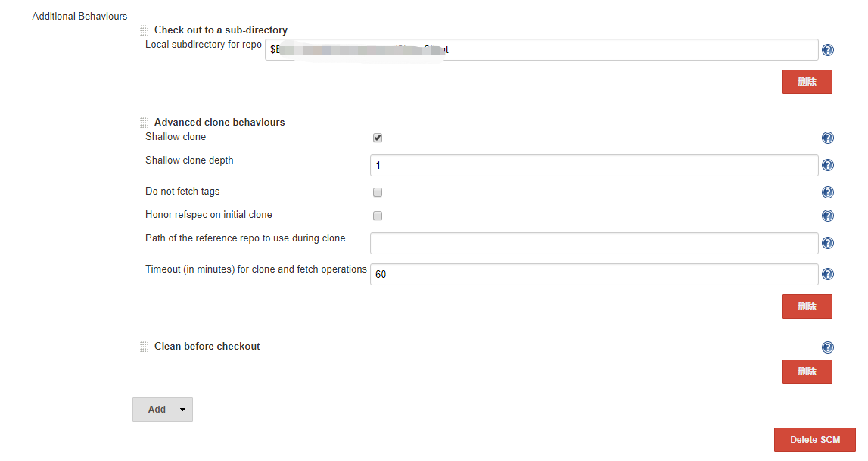Open help for Local subdirectory for repo
This screenshot has width=868, height=461.
click(x=828, y=50)
